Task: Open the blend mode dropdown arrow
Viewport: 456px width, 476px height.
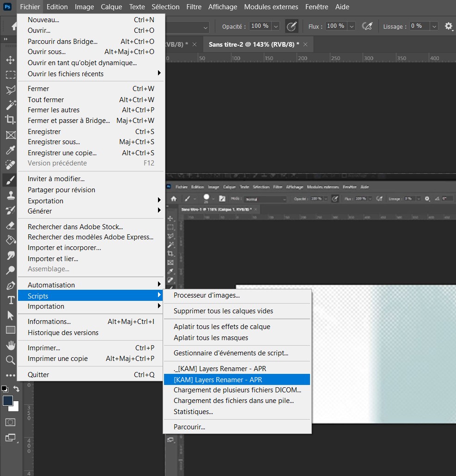Action: 206,28
